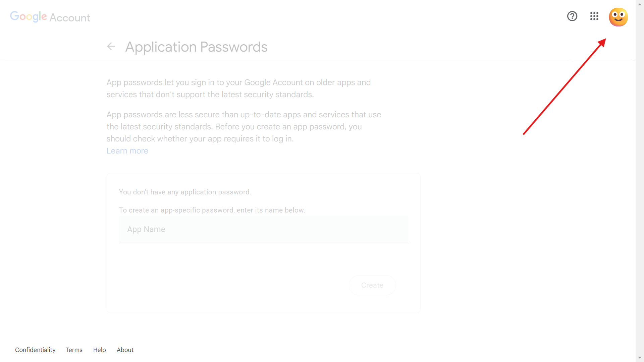This screenshot has height=362, width=644.
Task: Click the Account label in the header
Action: (70, 18)
